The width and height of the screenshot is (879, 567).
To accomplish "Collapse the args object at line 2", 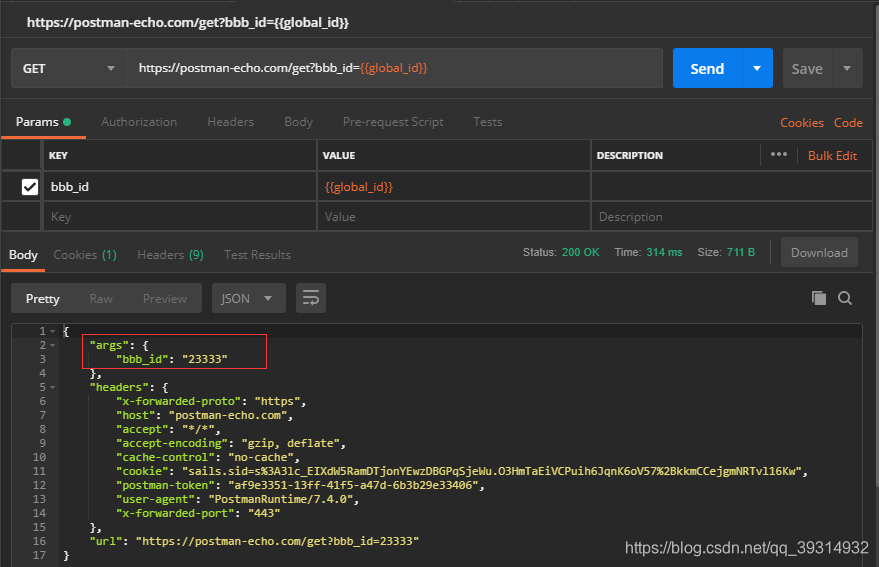I will coord(53,345).
